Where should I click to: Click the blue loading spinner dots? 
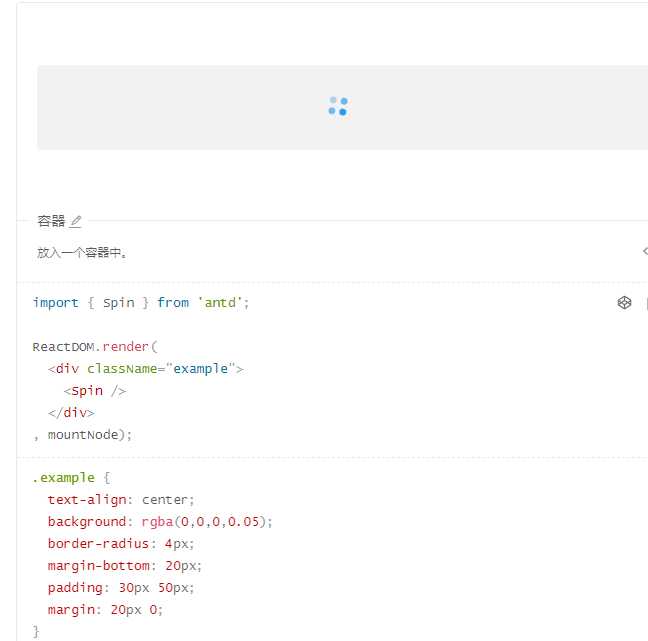pos(338,106)
